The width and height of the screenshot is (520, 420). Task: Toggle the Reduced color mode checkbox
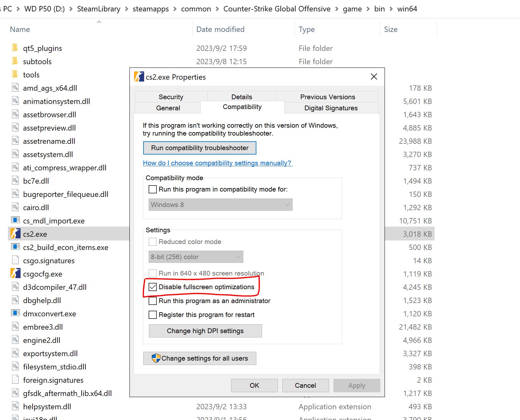point(153,242)
